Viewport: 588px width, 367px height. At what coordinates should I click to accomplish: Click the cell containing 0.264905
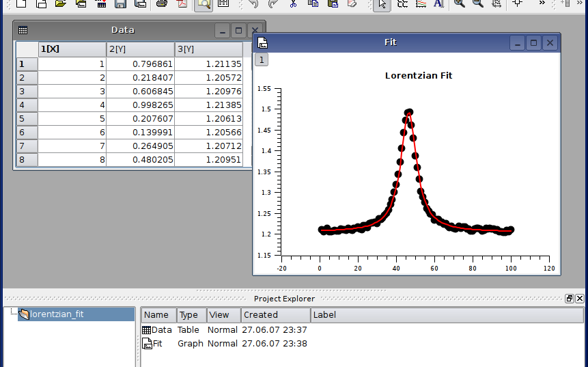pos(141,146)
